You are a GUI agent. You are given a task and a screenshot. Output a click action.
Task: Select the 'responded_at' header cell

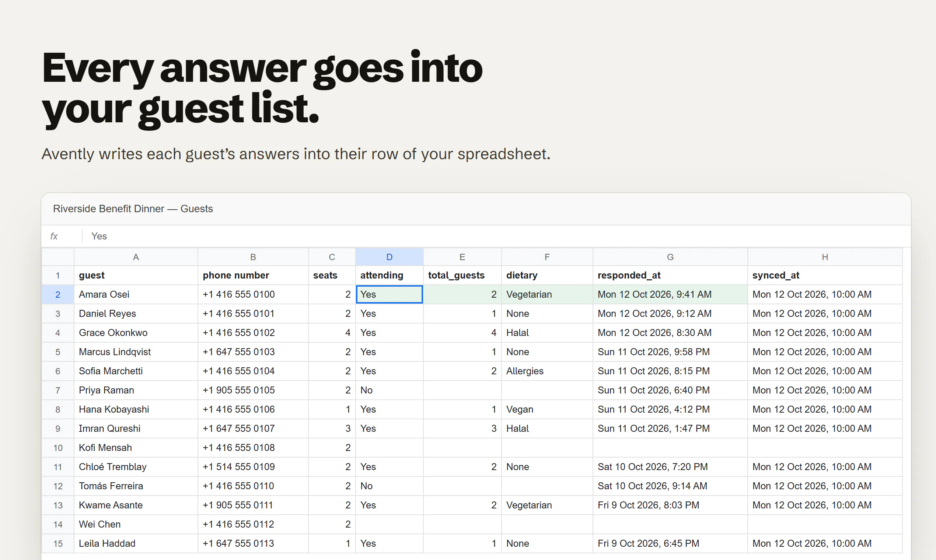670,276
